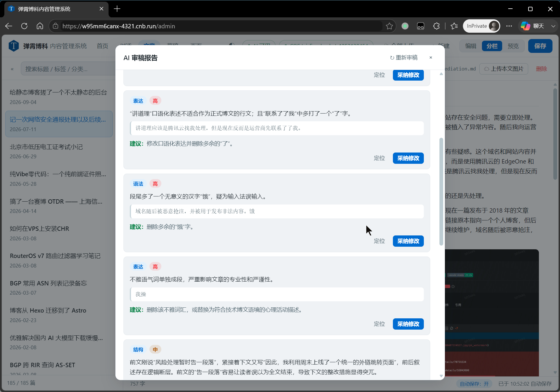Close the 弹霄博科内容管理系统 tab
The height and width of the screenshot is (392, 560).
[x=101, y=9]
